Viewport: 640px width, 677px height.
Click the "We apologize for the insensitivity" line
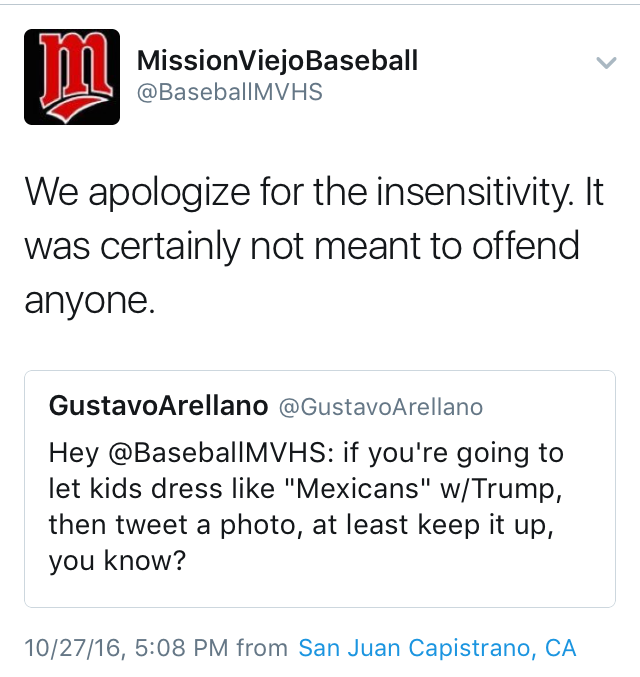click(x=313, y=192)
